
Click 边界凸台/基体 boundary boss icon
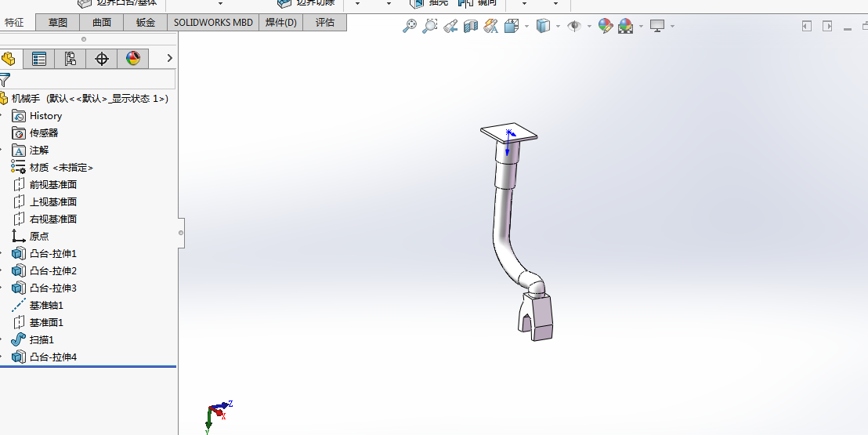[x=85, y=3]
